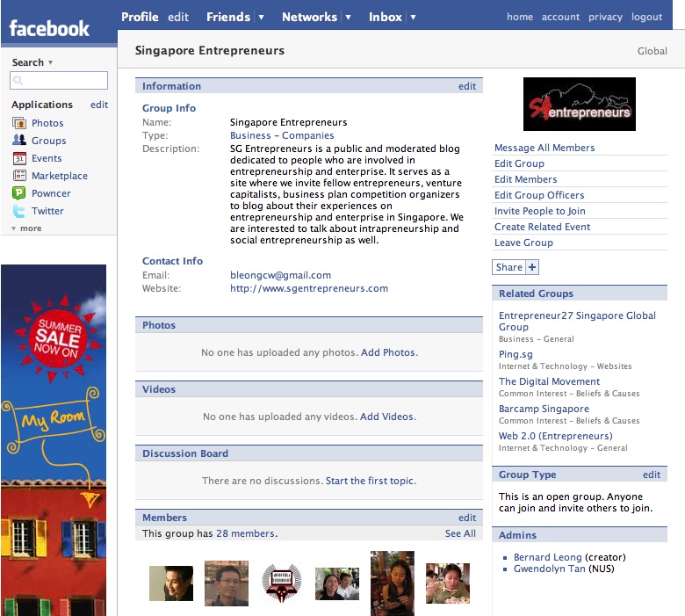This screenshot has height=616, width=685.
Task: Open Pownce application link
Action: 51,193
